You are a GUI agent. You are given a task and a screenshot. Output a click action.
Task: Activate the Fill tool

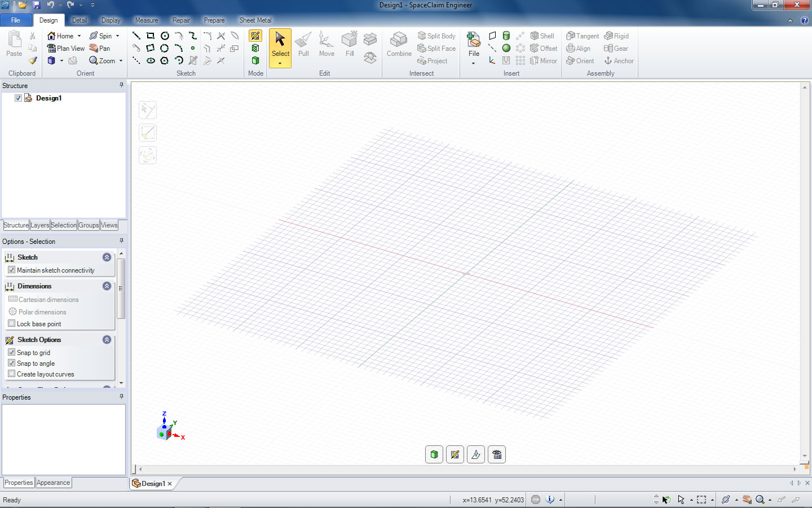coord(350,44)
